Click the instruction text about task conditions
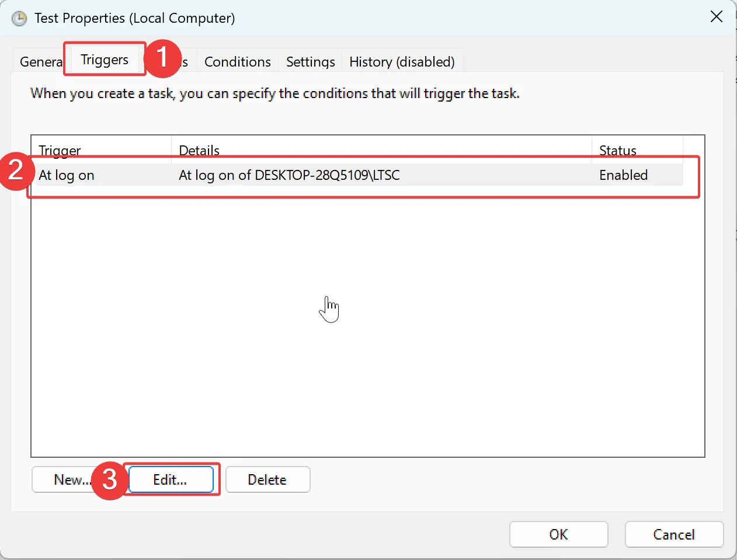Viewport: 737px width, 560px height. [274, 93]
